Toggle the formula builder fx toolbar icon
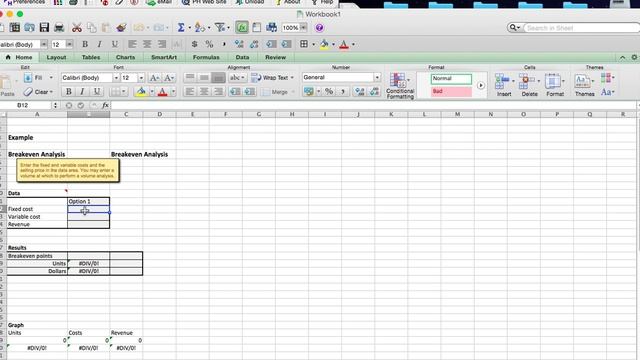This screenshot has height=360, width=640. (242, 27)
